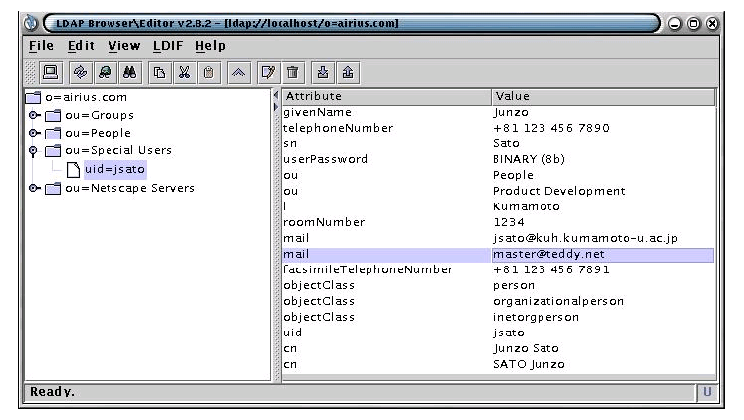Click the uid=jsato document icon
The image size is (744, 420).
[x=73, y=169]
